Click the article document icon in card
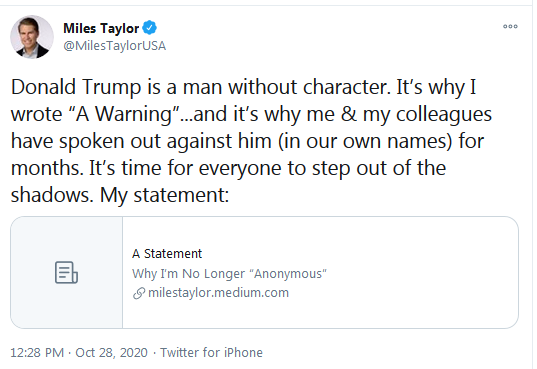This screenshot has width=537, height=369. 66,272
